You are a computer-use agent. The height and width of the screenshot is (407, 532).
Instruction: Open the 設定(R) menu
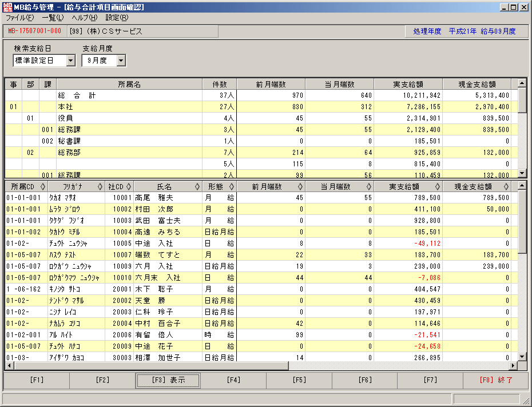[x=117, y=18]
